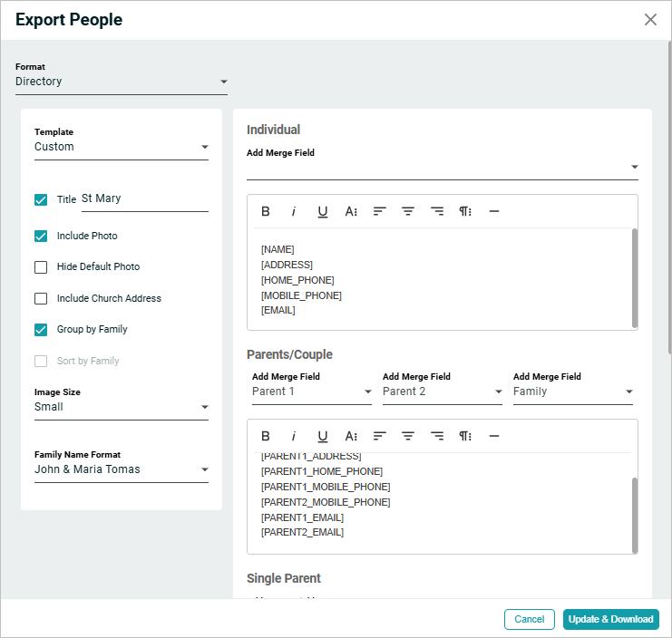Expand the Individual Add Merge Field dropdown

point(443,168)
